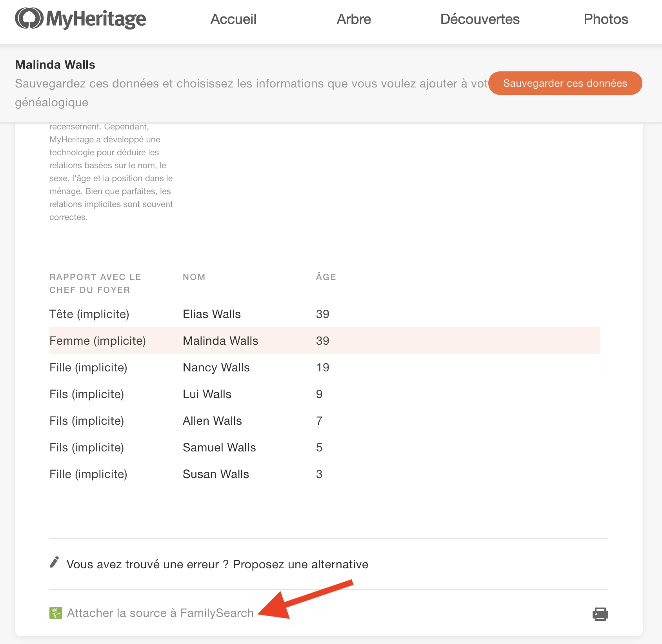Click age 39 in Malinda Walls row

click(x=323, y=341)
